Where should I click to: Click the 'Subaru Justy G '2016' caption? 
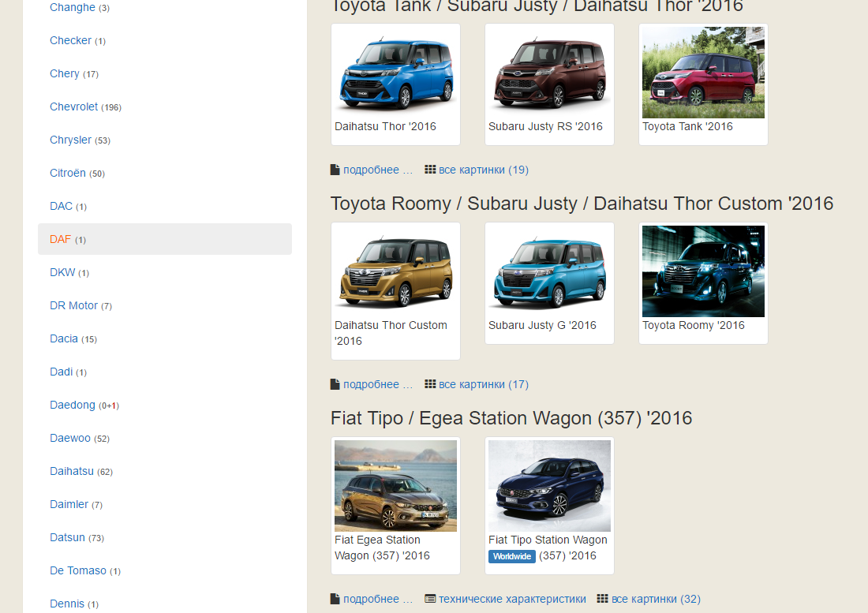542,325
